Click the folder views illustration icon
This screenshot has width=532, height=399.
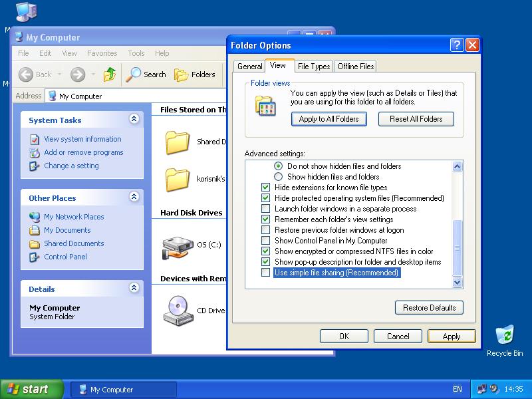tap(265, 106)
